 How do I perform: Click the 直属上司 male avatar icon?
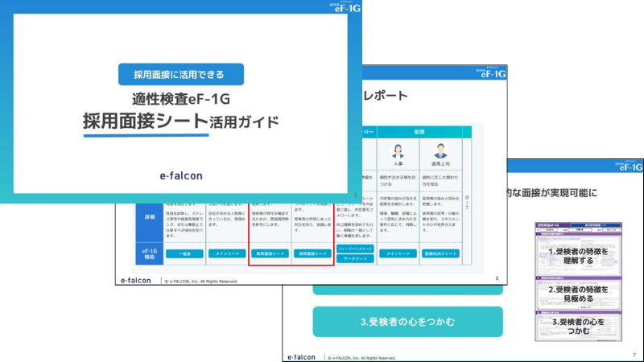[440, 150]
